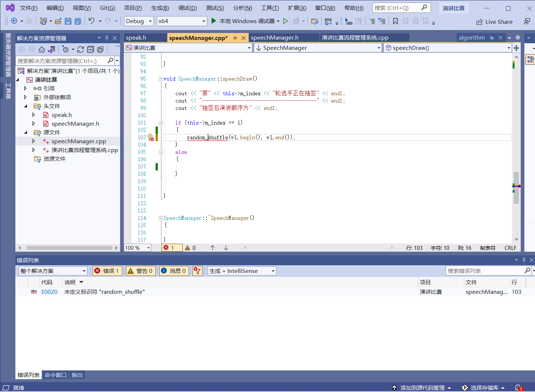Open tab settings gear icon above editor
Image resolution: width=535 pixels, height=392 pixels.
coord(518,37)
